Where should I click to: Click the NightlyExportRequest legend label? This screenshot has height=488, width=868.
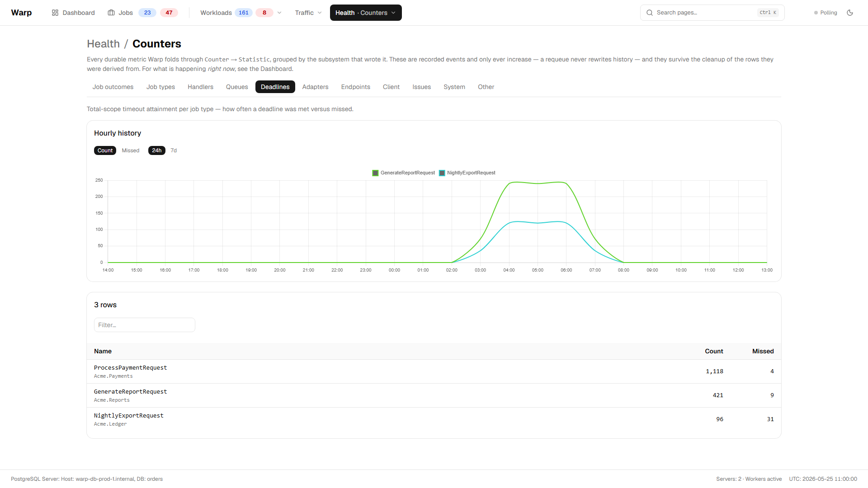tap(471, 173)
